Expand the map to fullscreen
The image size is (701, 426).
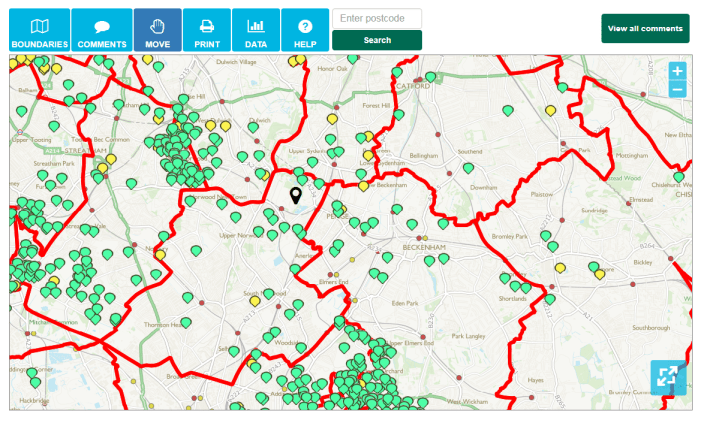[667, 377]
